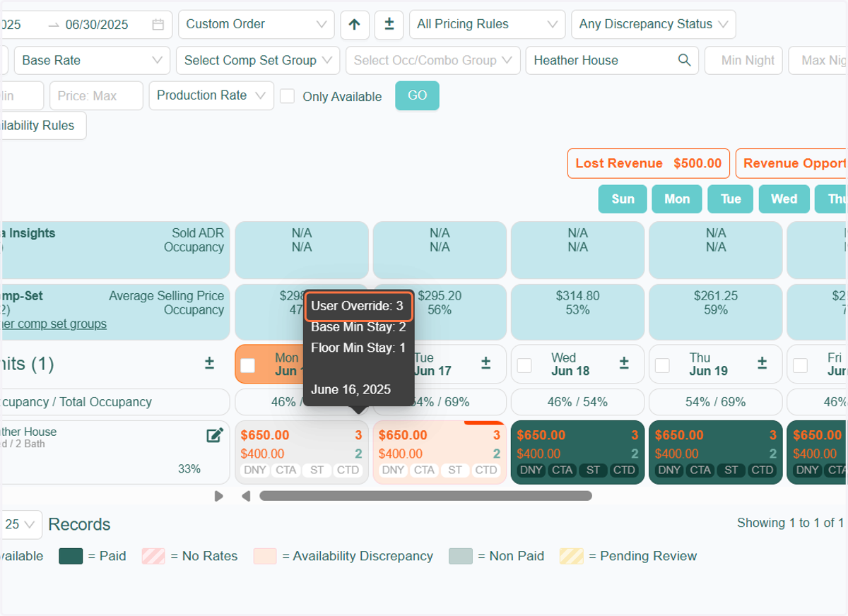Image resolution: width=848 pixels, height=616 pixels.
Task: Click the Price: Max input field
Action: point(96,95)
